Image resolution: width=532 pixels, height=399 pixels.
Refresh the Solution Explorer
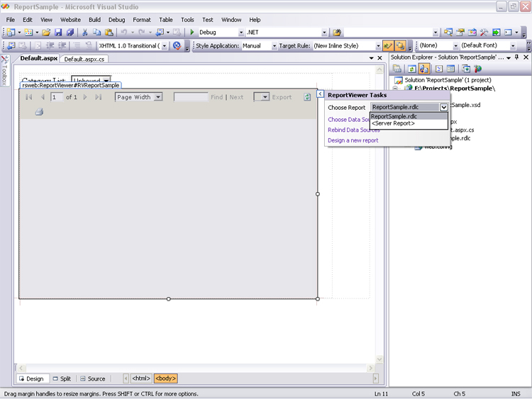[x=411, y=69]
